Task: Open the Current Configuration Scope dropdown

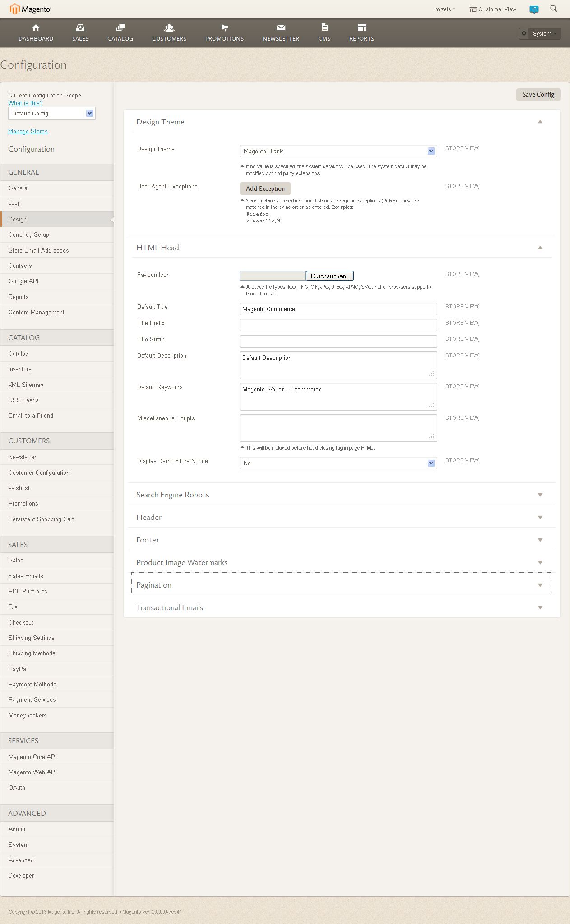Action: pyautogui.click(x=52, y=113)
